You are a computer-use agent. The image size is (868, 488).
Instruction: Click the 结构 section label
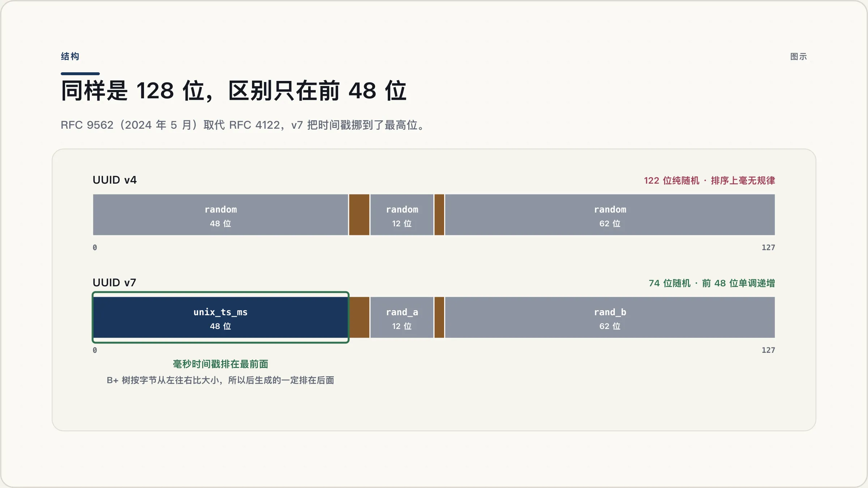pyautogui.click(x=70, y=56)
